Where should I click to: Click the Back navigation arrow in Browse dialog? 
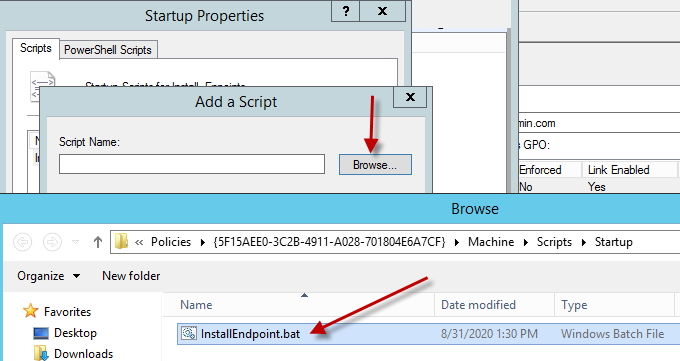click(x=23, y=242)
